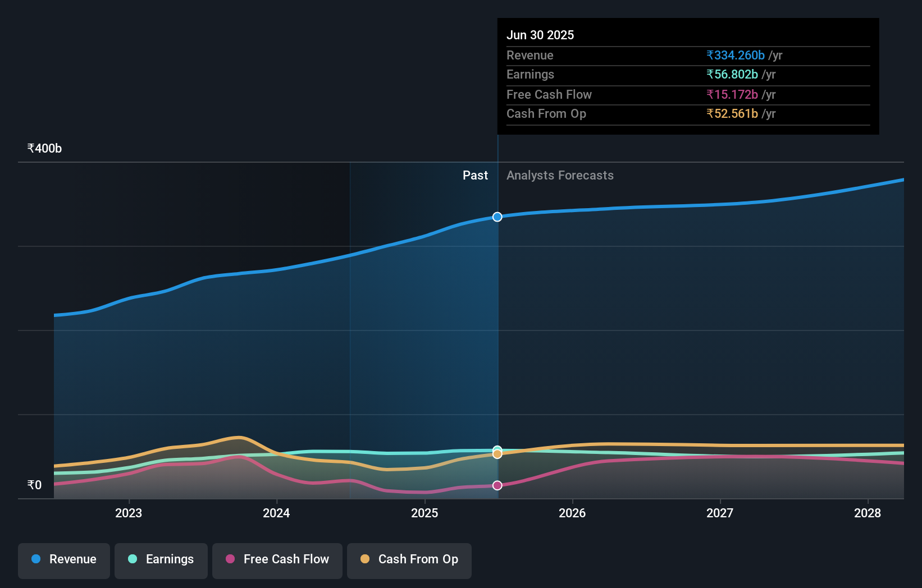Switch to the Past section of the chart
922x588 pixels.
(x=475, y=175)
